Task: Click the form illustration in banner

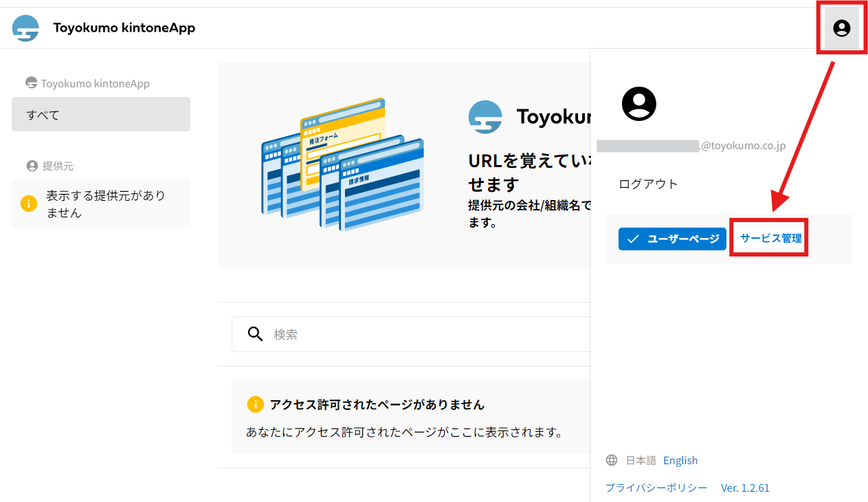Action: coord(342,164)
